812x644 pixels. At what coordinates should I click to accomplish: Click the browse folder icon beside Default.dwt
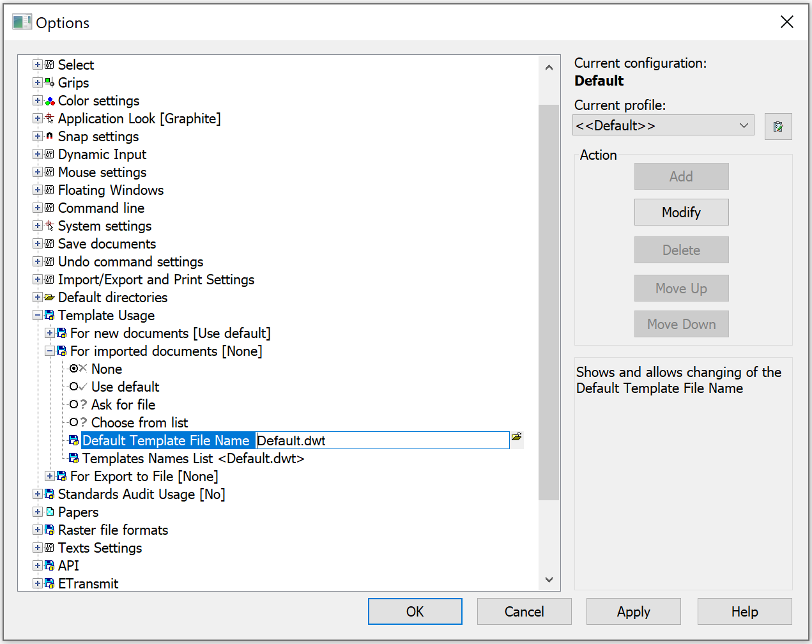click(516, 438)
